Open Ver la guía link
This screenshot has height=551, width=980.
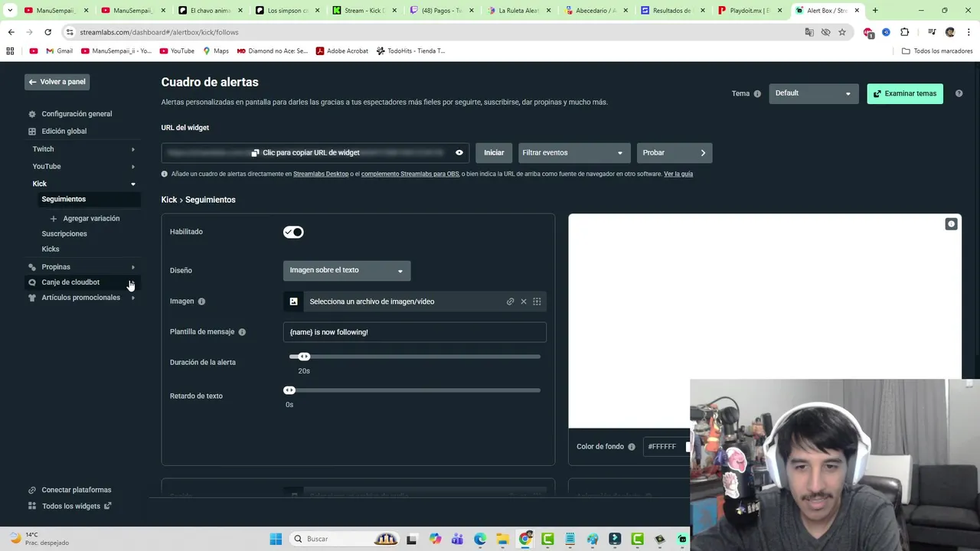[678, 174]
